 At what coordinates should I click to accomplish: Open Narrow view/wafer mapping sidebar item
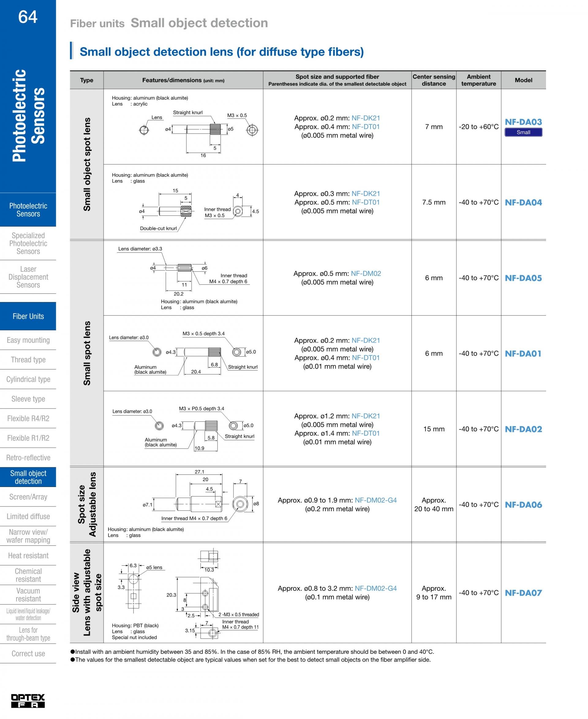pos(28,536)
